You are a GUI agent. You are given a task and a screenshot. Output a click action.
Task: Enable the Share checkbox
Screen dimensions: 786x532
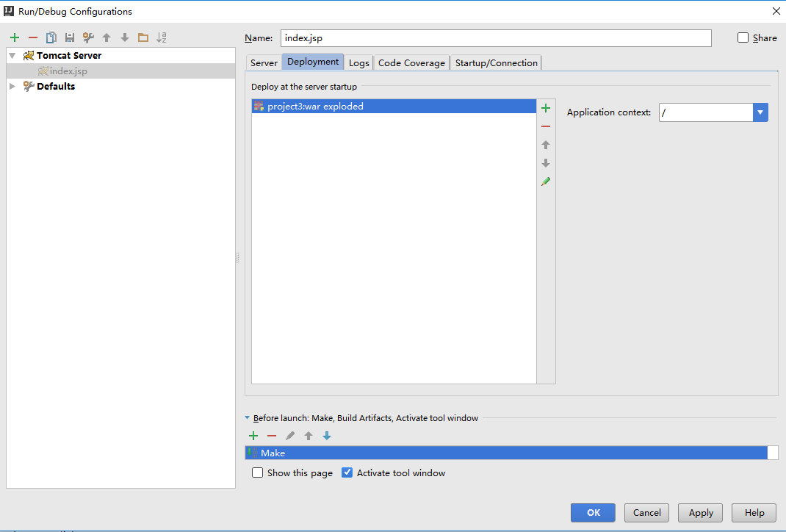[743, 37]
